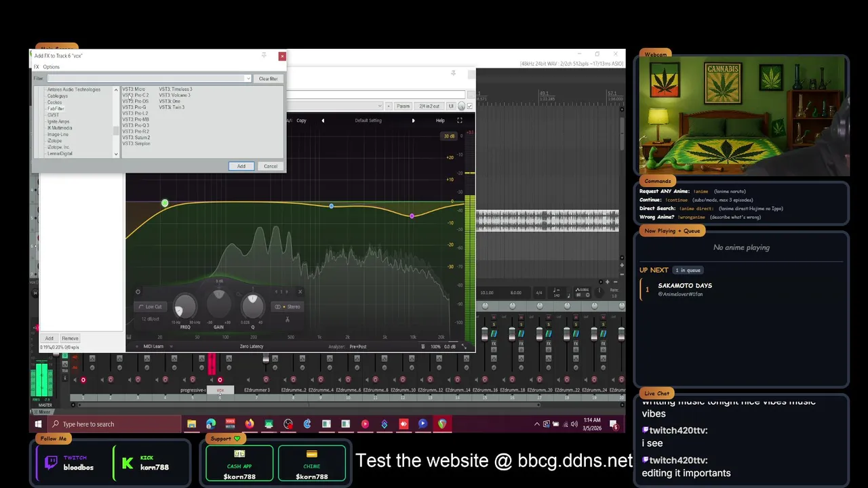
Task: Select VST3: Saturn 2 plugin
Action: [136, 138]
